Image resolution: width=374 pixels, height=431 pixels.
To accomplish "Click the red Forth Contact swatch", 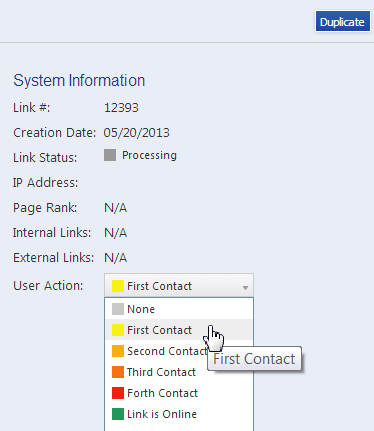I will click(x=118, y=393).
